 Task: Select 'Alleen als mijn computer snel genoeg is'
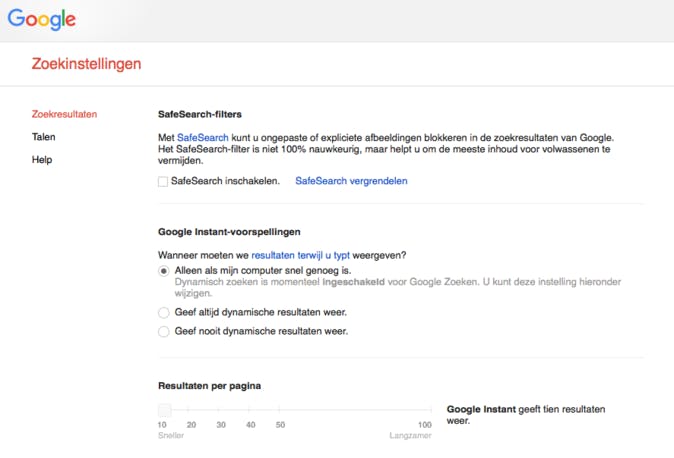[164, 271]
